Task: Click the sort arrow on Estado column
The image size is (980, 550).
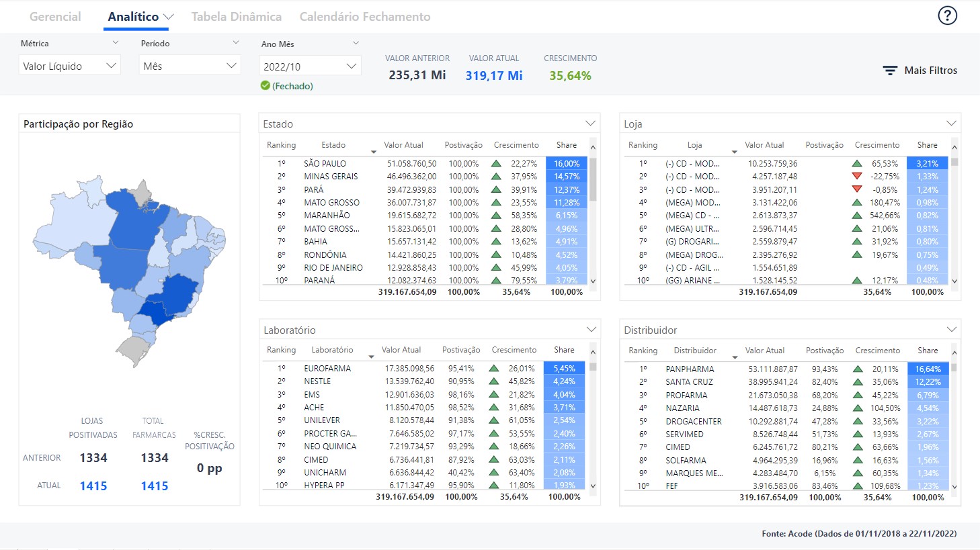Action: pyautogui.click(x=374, y=152)
